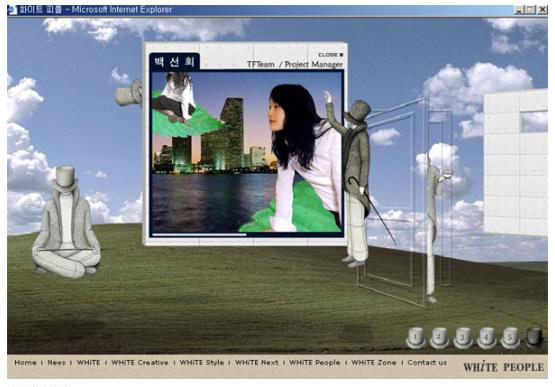Click the seated cross-legged top hat figure
The width and height of the screenshot is (555, 387).
[x=67, y=222]
